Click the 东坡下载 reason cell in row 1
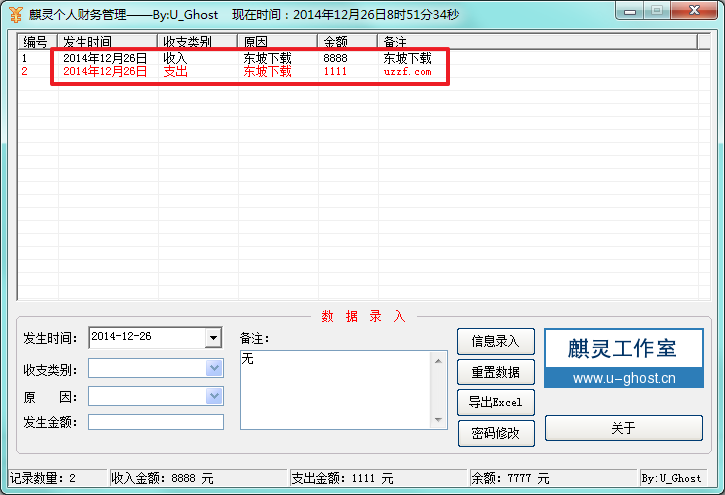The width and height of the screenshot is (725, 495). point(267,58)
